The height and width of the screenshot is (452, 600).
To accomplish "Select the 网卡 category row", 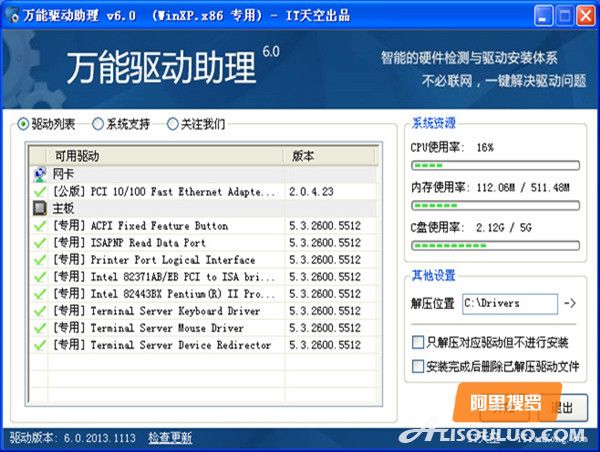I will click(204, 174).
